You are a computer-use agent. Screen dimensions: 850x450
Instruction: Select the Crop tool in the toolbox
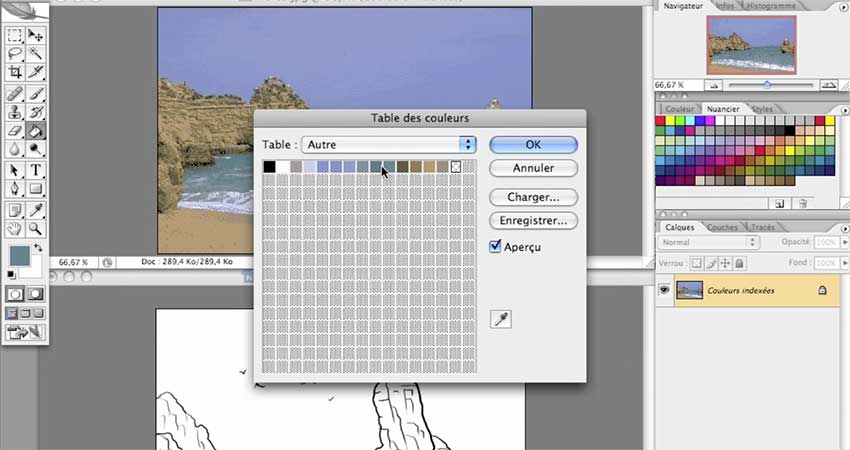tap(15, 73)
